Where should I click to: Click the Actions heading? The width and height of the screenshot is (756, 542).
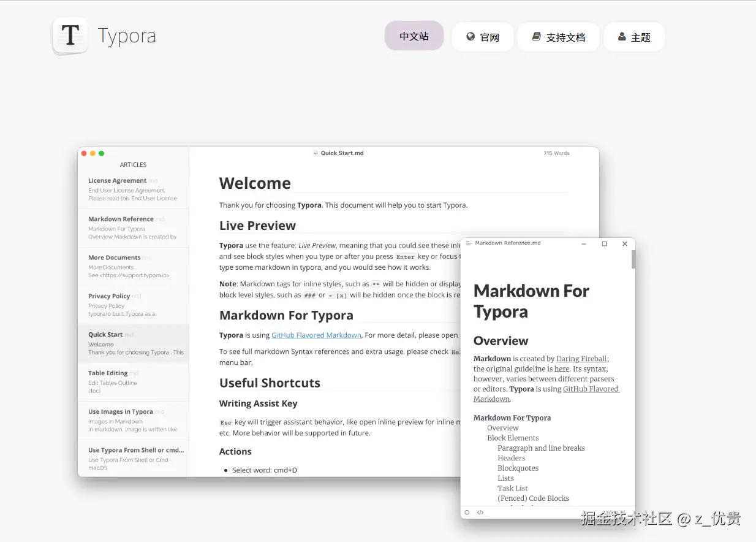point(235,452)
